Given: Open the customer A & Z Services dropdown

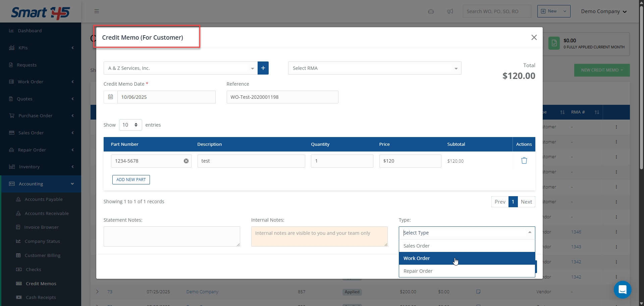Looking at the screenshot, I should tap(180, 68).
